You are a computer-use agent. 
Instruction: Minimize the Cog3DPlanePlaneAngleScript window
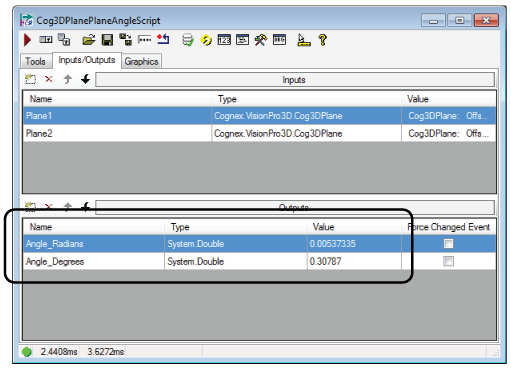[x=433, y=20]
